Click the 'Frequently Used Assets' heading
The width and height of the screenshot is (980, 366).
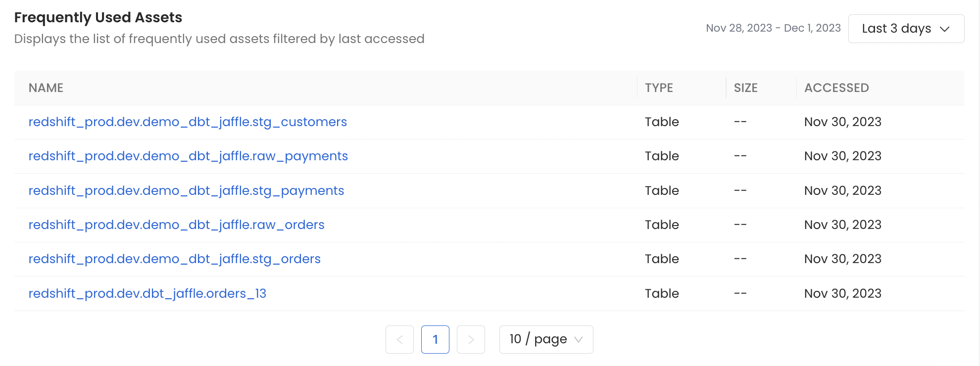tap(98, 17)
